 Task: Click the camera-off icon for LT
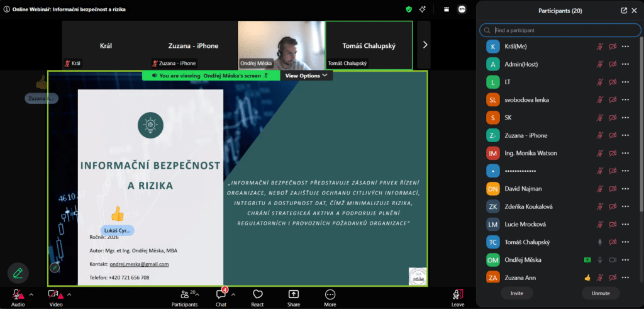click(613, 82)
